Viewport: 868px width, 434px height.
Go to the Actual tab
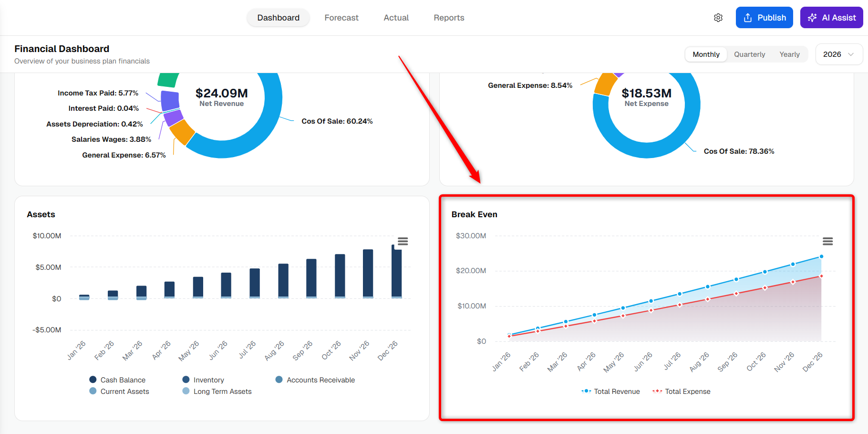coord(396,18)
